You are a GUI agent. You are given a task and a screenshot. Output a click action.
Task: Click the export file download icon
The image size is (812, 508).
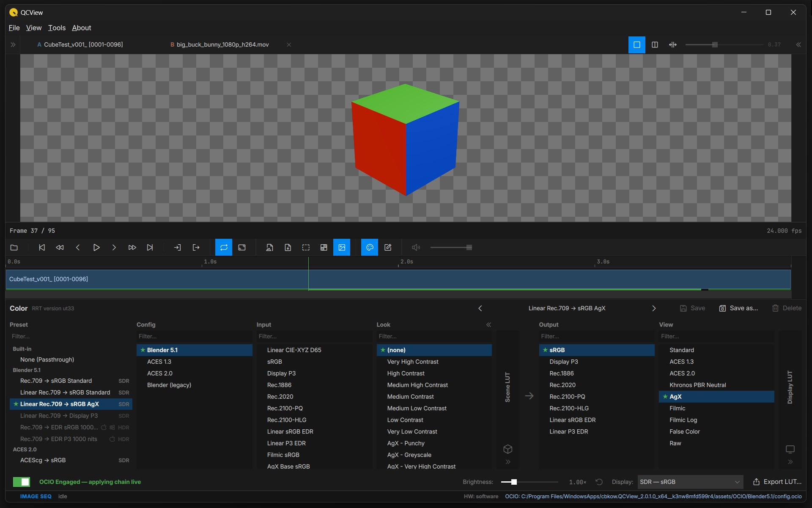point(288,248)
